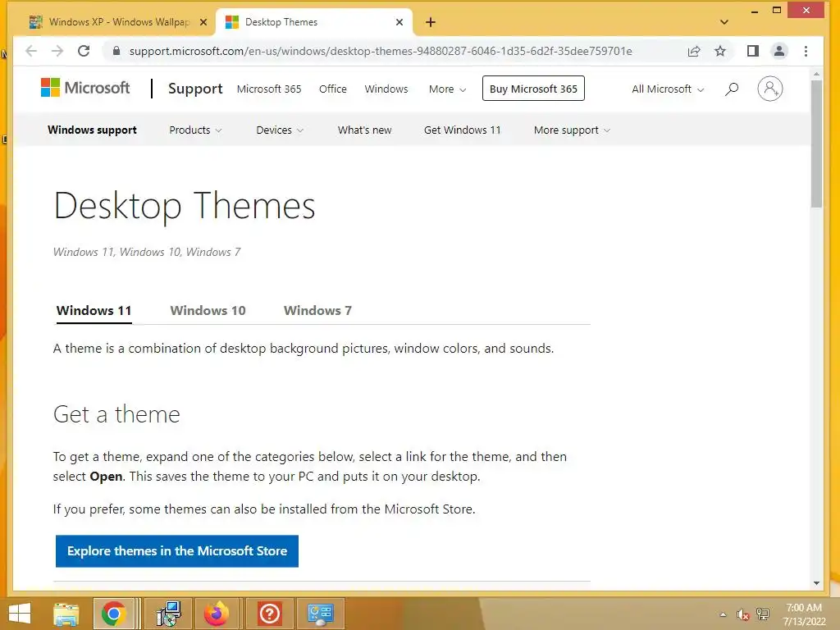
Task: Click the Desktop Themes heading
Action: pyautogui.click(x=185, y=206)
